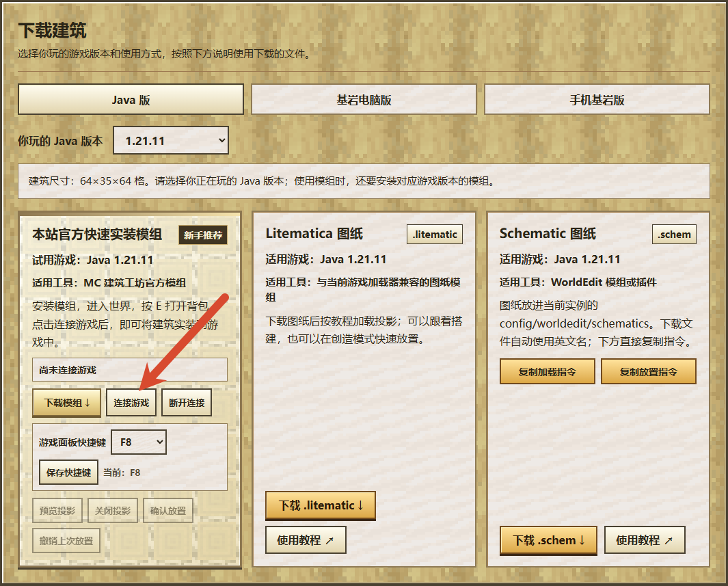Screen dimensions: 728x586
Task: Click the .schem format tag
Action: (x=674, y=235)
